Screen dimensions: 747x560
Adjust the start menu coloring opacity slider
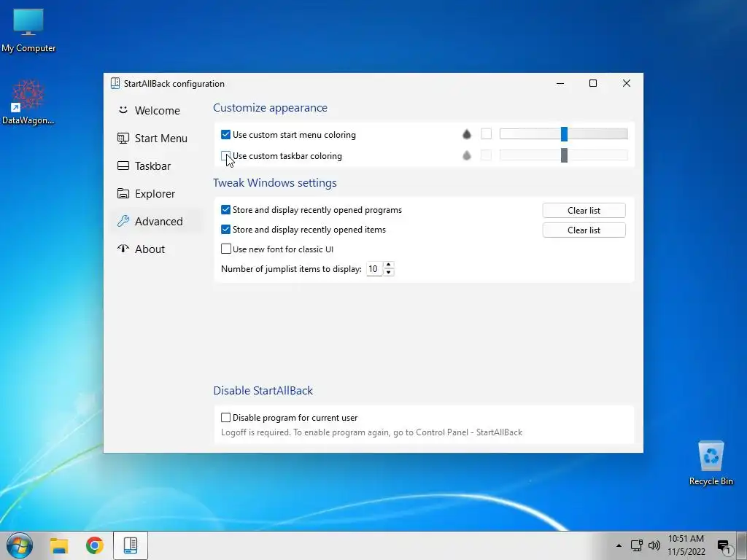[x=564, y=134]
